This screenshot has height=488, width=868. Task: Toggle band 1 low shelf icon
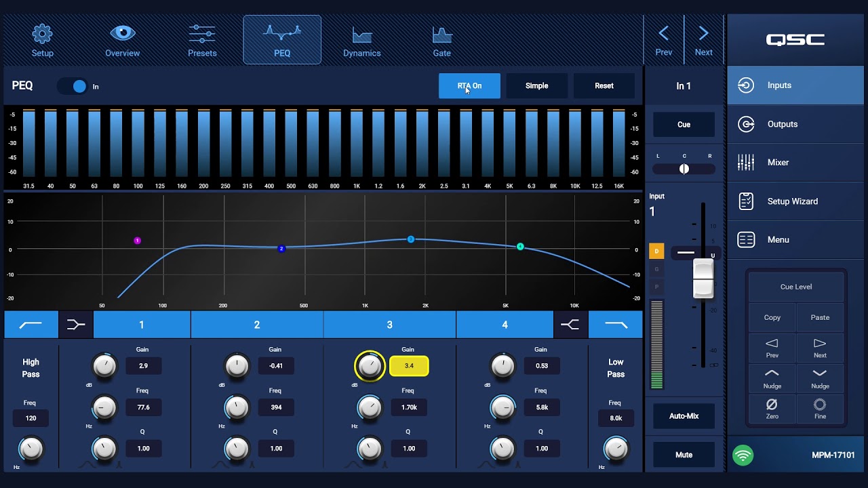(76, 325)
